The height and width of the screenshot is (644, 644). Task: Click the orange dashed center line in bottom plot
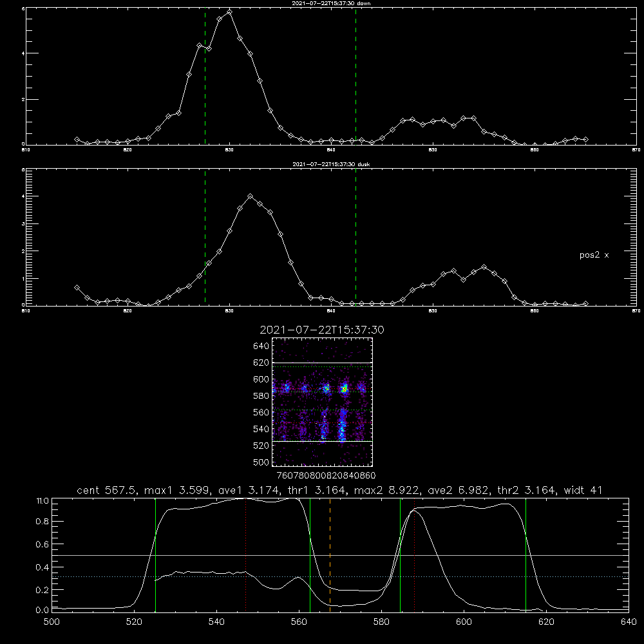click(x=330, y=554)
